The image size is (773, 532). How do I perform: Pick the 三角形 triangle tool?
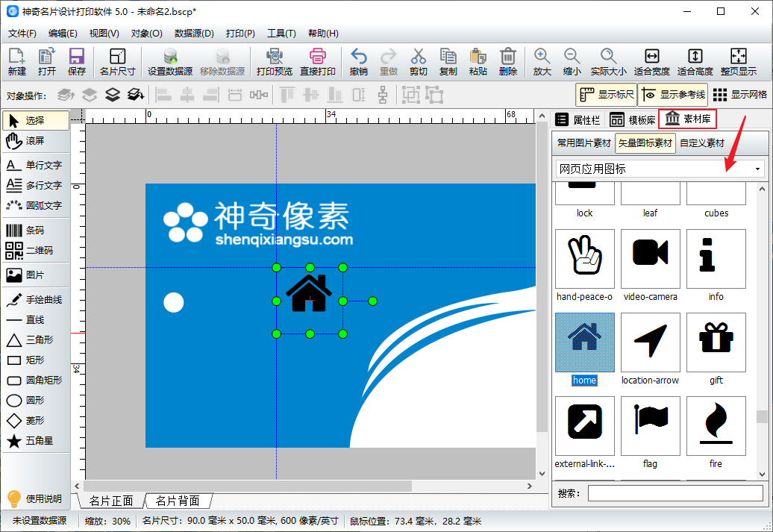pos(36,340)
